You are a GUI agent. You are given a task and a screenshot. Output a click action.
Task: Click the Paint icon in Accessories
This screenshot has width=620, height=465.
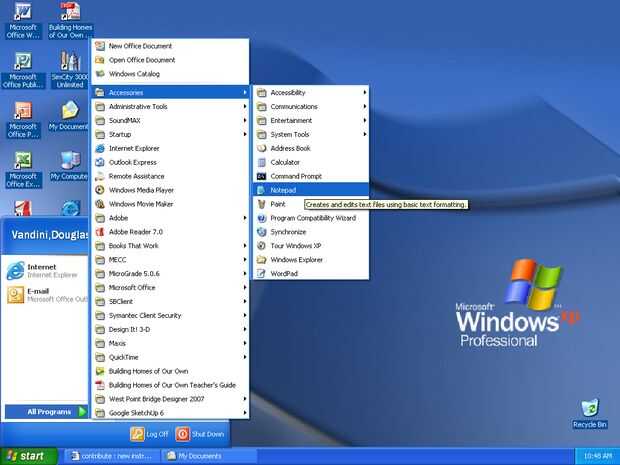pyautogui.click(x=261, y=204)
